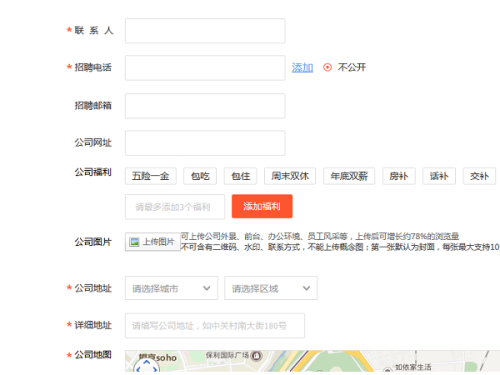Focus the 招聘电话 phone input field
Screen dimensions: 500x375
(205, 68)
